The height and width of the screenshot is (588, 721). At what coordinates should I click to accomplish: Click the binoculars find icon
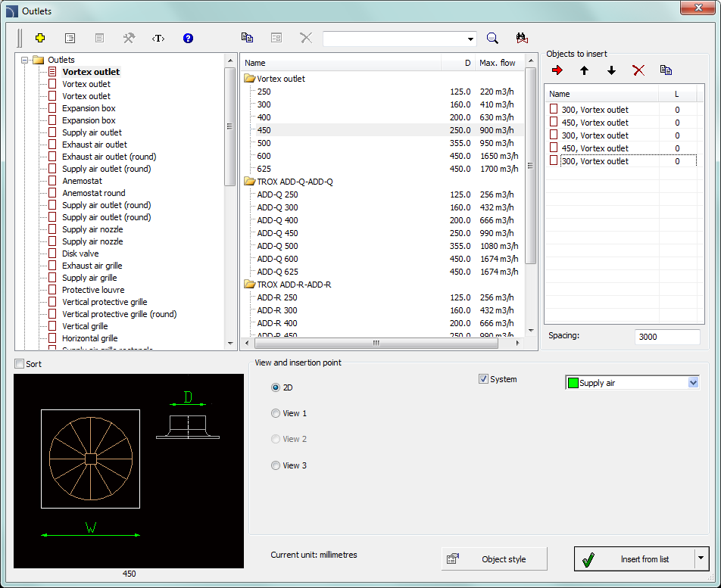[x=522, y=38]
